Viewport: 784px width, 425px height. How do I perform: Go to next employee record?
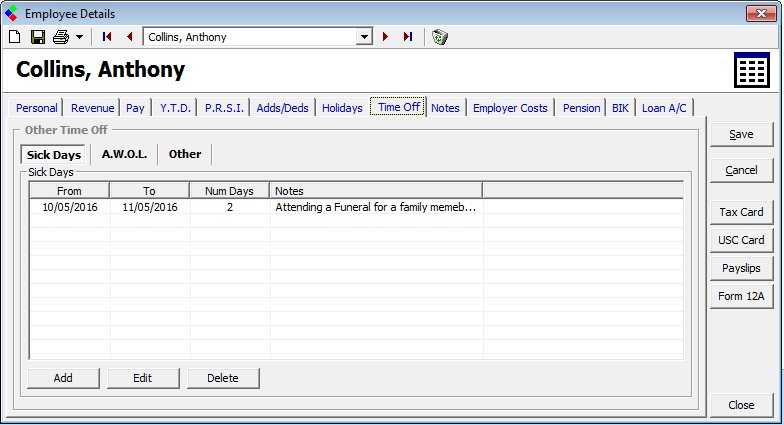coord(386,37)
